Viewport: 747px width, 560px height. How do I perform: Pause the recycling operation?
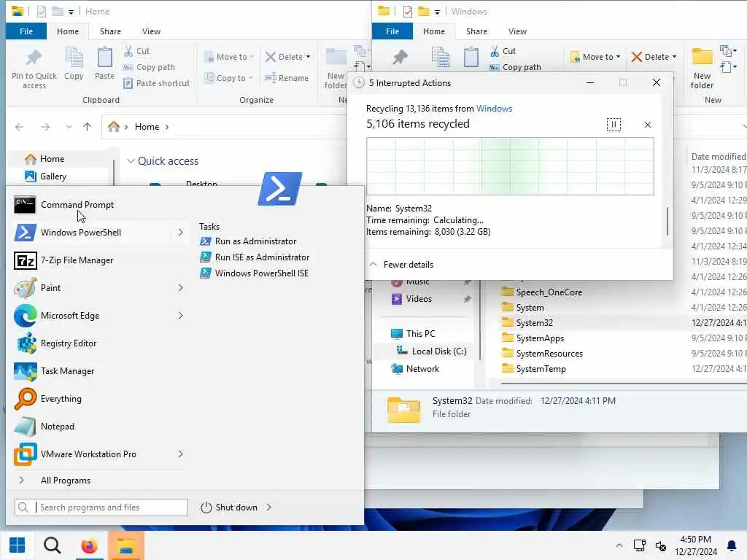[x=614, y=125]
